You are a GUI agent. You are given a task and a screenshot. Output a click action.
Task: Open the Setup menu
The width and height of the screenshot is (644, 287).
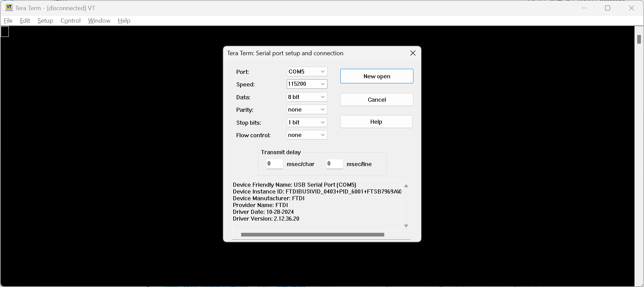[45, 21]
